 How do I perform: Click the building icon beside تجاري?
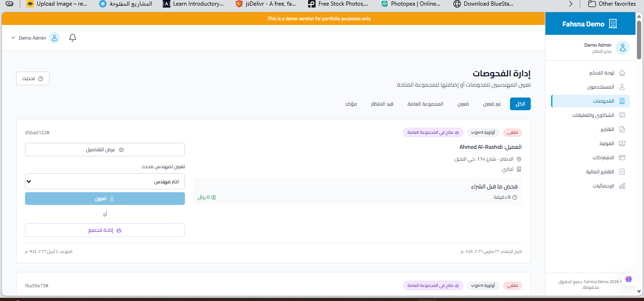click(x=519, y=169)
